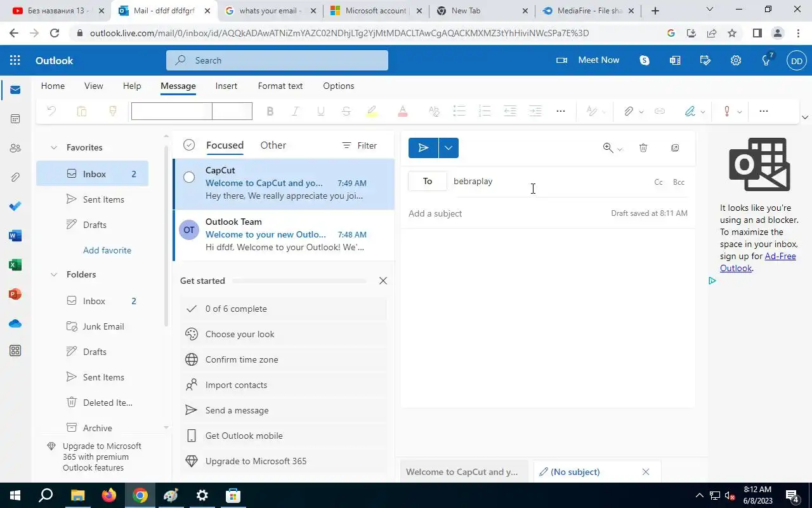The width and height of the screenshot is (812, 508).
Task: Attach a file with paperclip
Action: (628, 111)
